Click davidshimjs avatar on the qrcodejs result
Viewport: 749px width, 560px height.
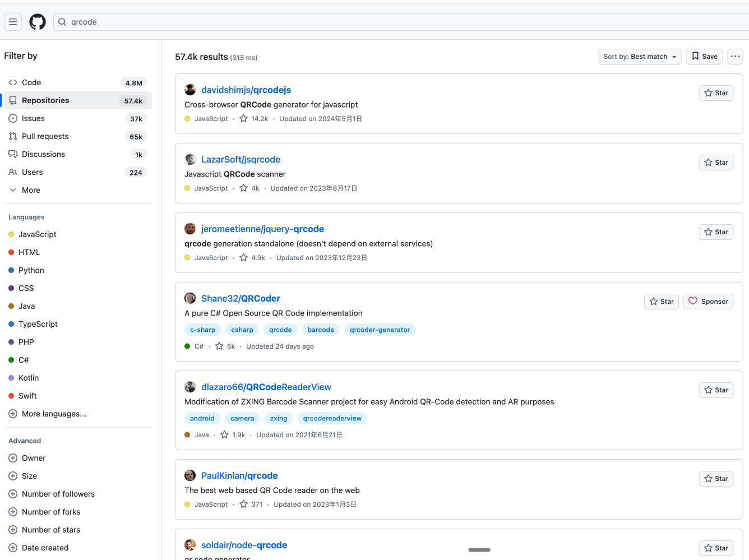tap(190, 90)
